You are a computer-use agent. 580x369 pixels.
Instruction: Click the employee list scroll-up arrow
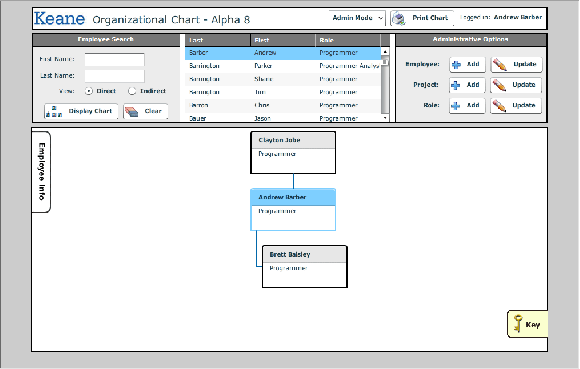coord(385,52)
